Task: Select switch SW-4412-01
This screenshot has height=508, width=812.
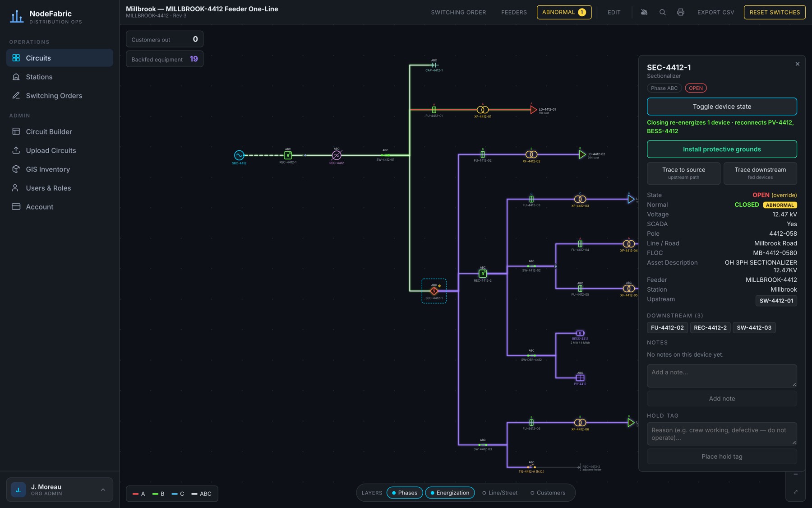Action: [385, 155]
